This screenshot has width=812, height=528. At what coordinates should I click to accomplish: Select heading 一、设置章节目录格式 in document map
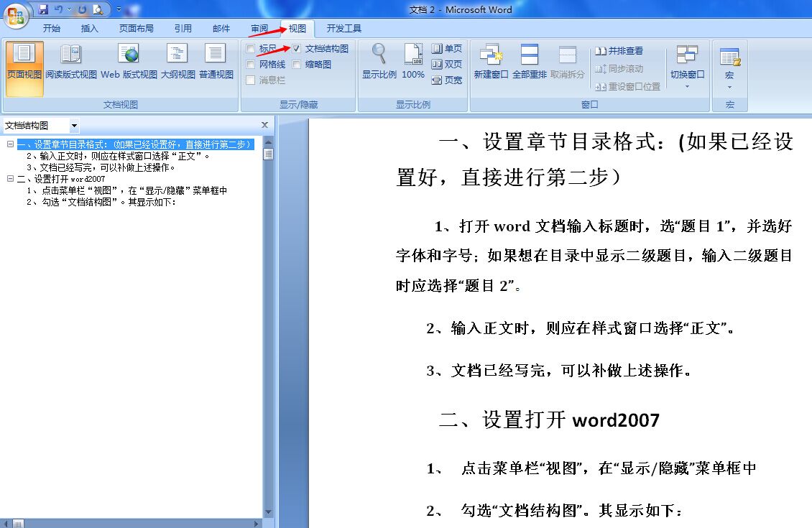pos(135,144)
